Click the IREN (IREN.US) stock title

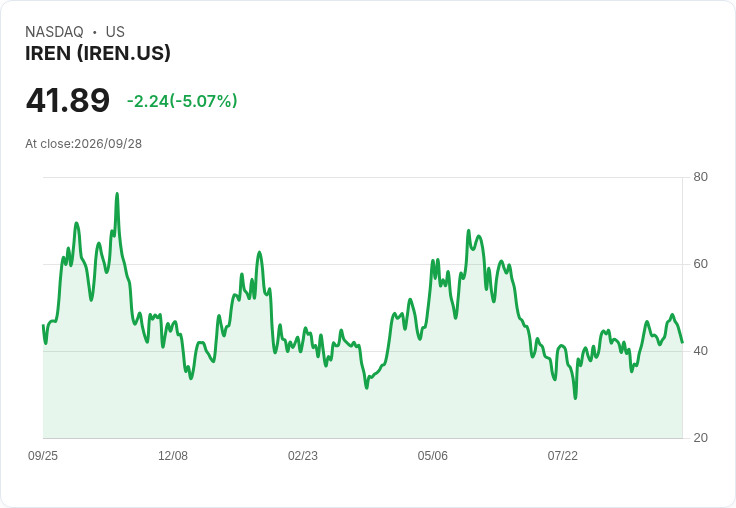click(98, 53)
